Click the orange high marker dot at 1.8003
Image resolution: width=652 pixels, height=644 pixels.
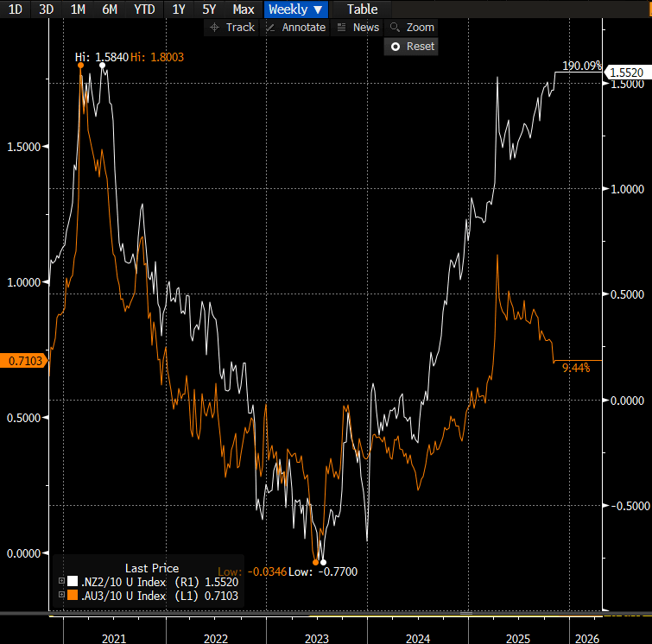[80, 65]
